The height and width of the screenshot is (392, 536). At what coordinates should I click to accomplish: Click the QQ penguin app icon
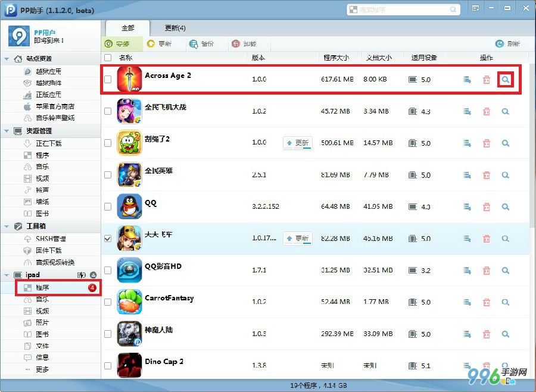point(129,206)
